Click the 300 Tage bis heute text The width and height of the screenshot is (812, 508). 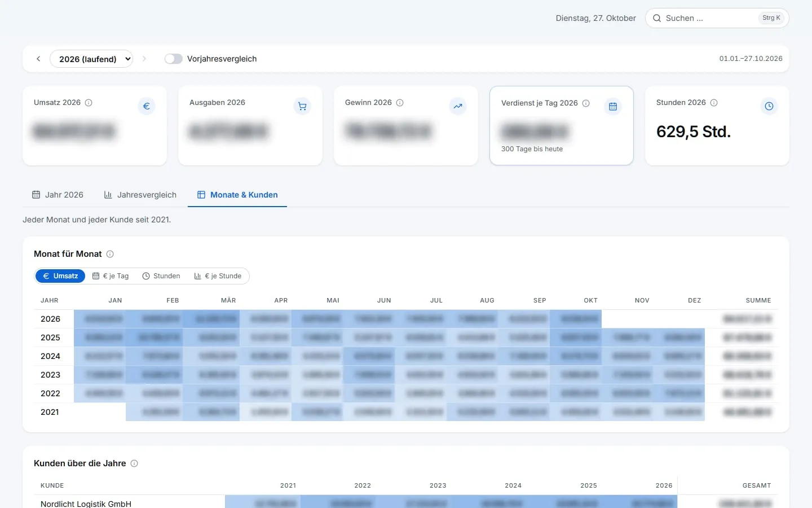click(x=532, y=149)
